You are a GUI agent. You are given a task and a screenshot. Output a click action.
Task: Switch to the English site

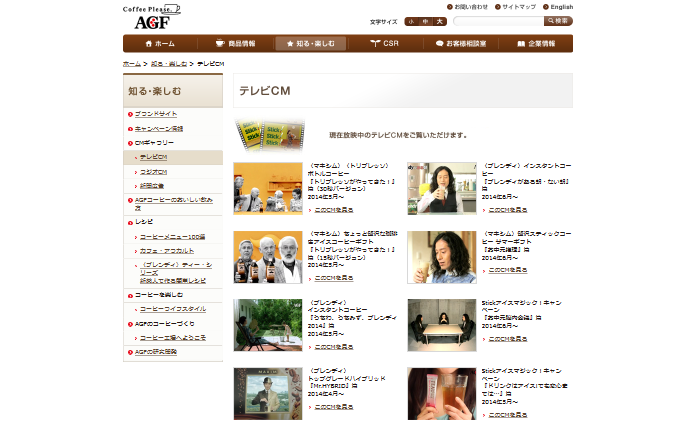[558, 7]
